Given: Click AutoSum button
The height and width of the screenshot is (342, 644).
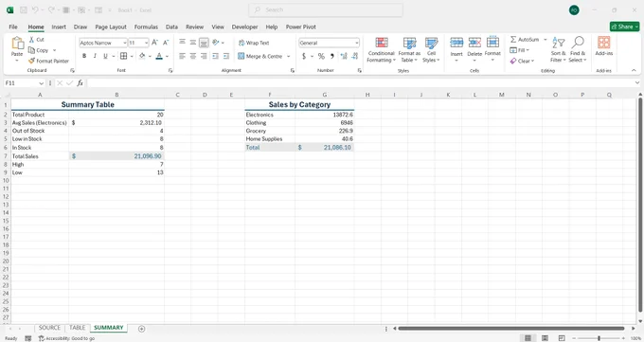Looking at the screenshot, I should pyautogui.click(x=525, y=40).
